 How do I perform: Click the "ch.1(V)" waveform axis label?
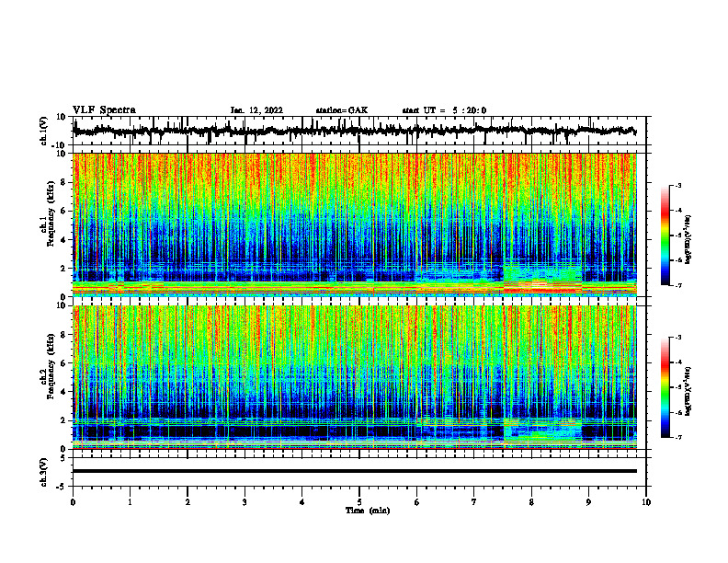[x=44, y=131]
